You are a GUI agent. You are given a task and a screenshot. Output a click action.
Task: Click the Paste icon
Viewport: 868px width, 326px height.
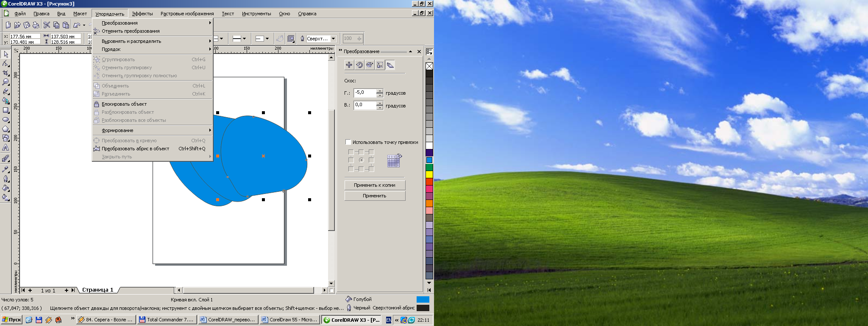pos(66,25)
